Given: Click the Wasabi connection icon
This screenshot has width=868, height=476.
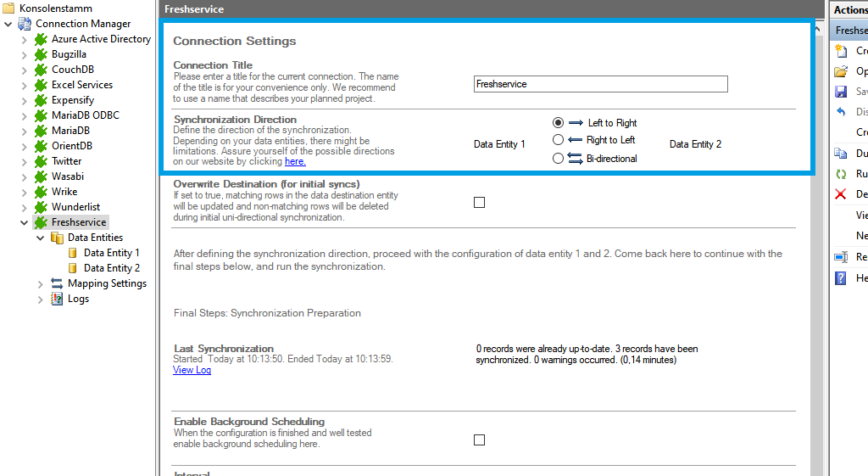Looking at the screenshot, I should tap(41, 176).
